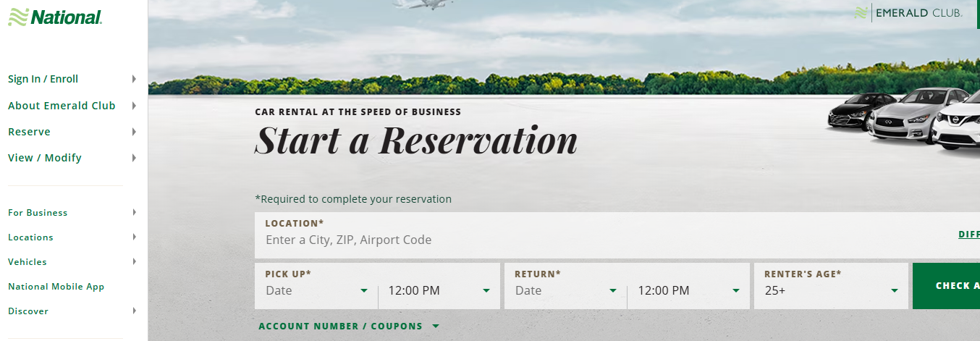Open National Mobile App menu item

point(56,287)
